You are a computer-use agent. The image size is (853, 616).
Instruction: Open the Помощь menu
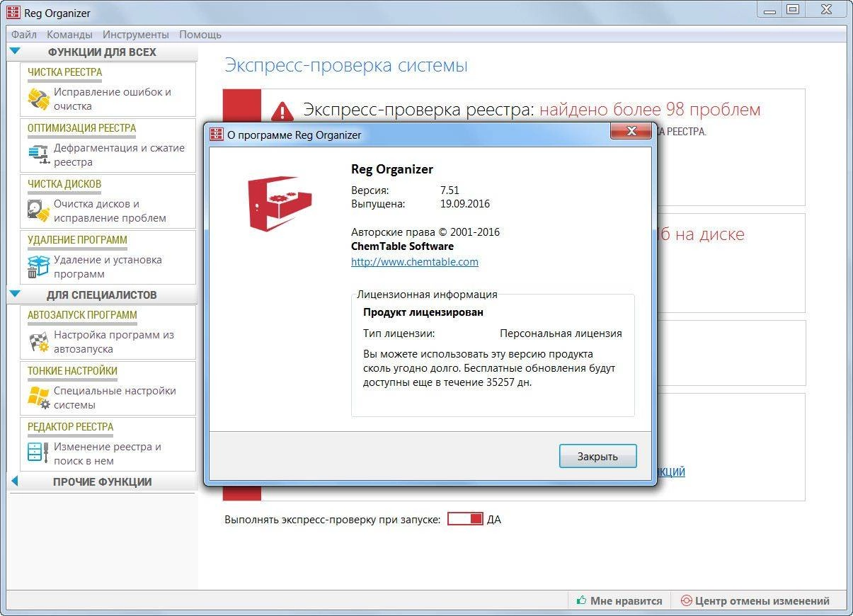(200, 34)
